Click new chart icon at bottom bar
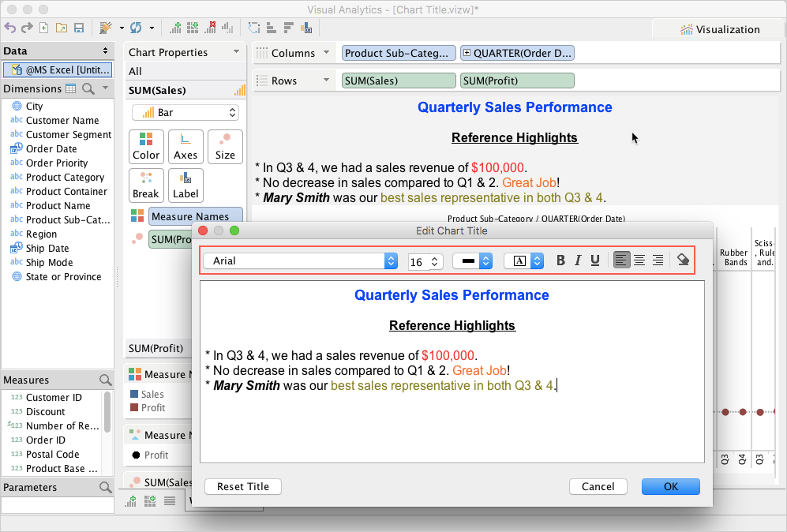 [130, 501]
